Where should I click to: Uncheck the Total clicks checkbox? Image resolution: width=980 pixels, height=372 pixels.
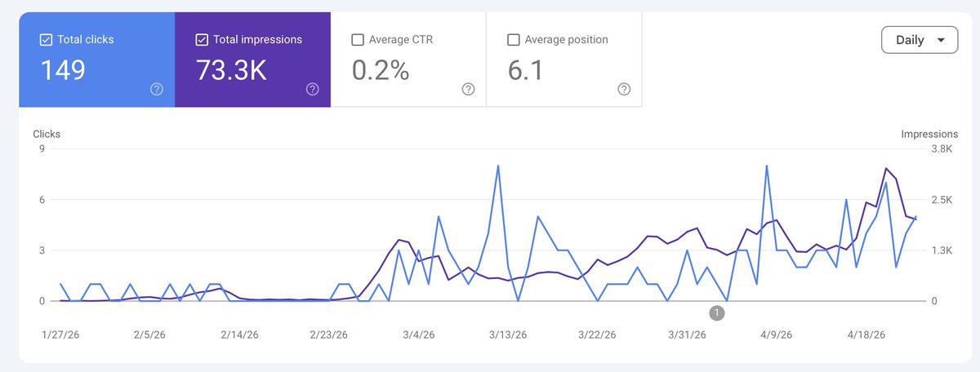pos(46,39)
